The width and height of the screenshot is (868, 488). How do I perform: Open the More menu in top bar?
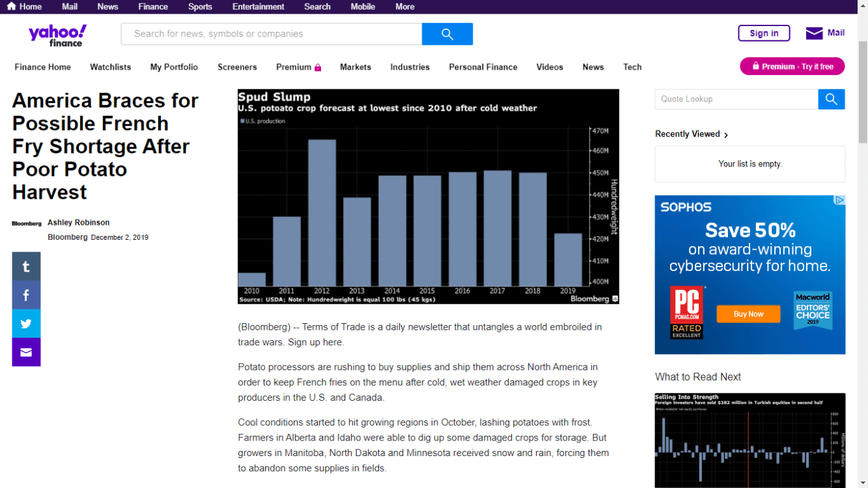click(404, 7)
